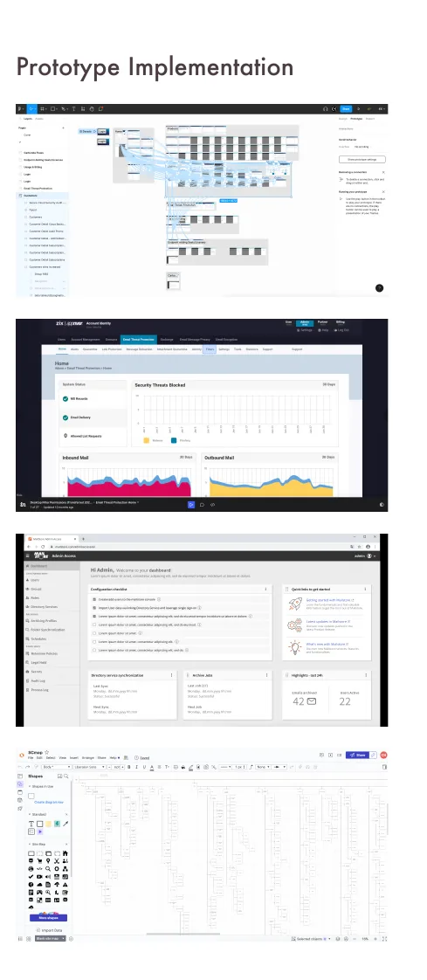
Task: Select the yellow note shape in Standard
Action: (48, 824)
